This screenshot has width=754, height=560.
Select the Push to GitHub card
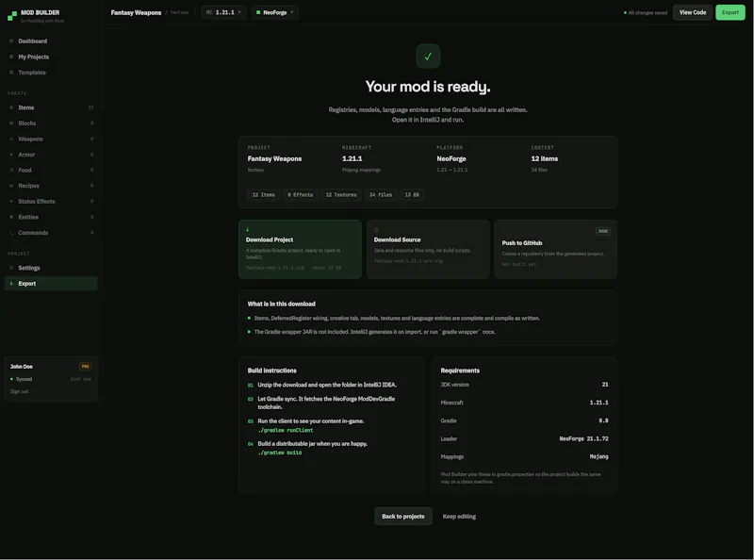click(x=556, y=249)
